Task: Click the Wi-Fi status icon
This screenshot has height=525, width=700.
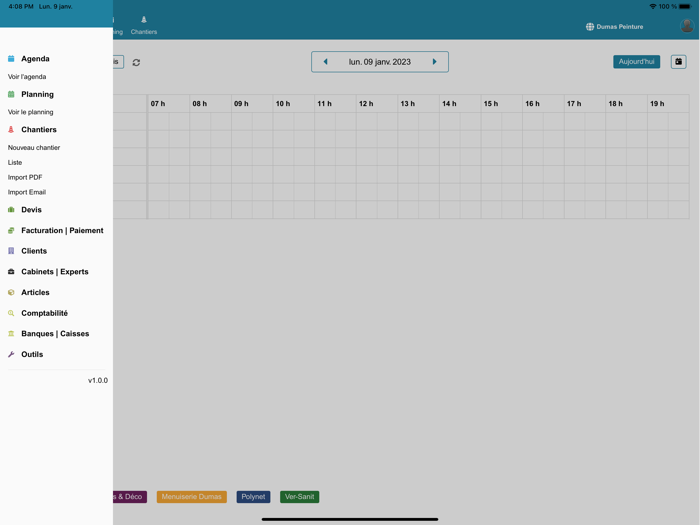Action: [x=653, y=7]
